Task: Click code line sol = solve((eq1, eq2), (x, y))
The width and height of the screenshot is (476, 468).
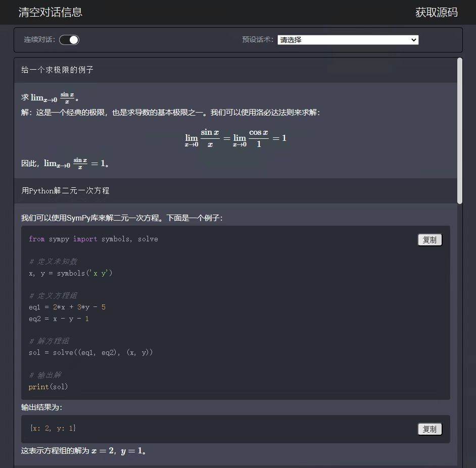Action: [90, 352]
